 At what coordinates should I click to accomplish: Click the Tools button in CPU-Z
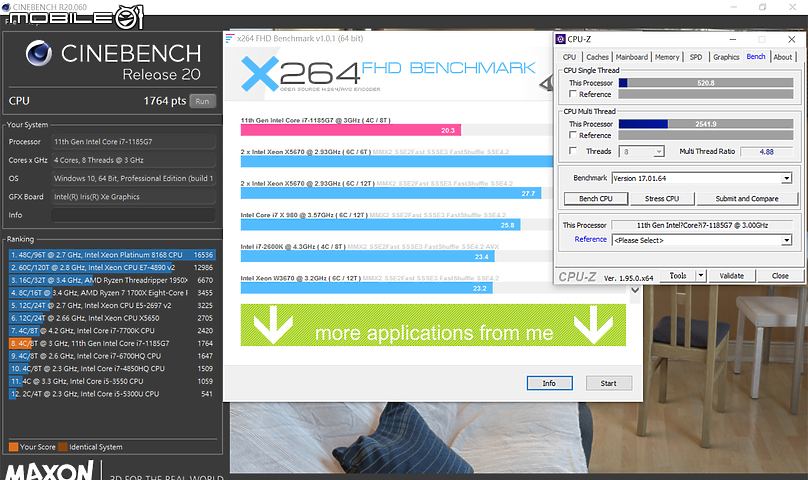[678, 276]
